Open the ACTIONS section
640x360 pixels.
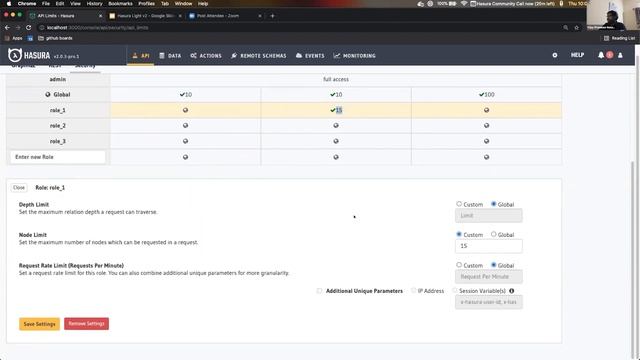coord(206,56)
